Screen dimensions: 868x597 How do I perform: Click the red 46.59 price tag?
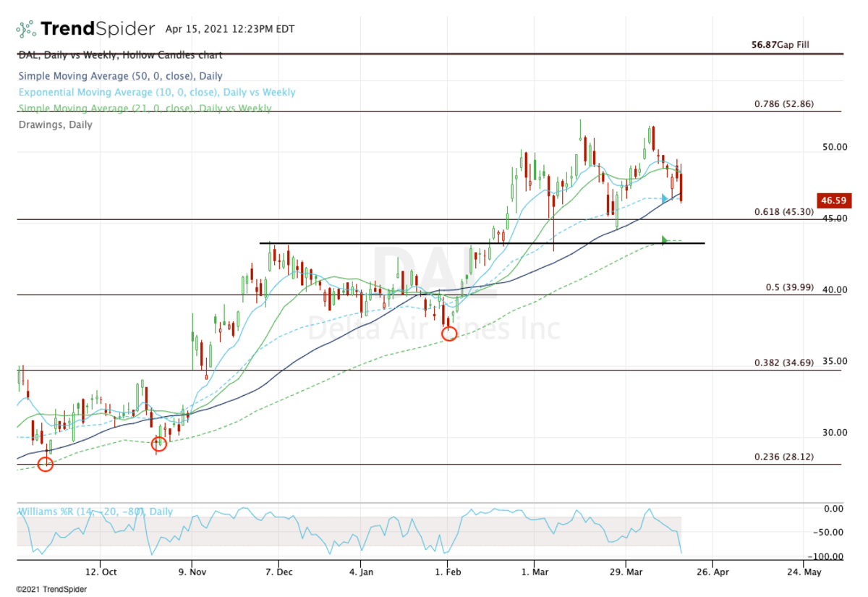[x=833, y=202]
